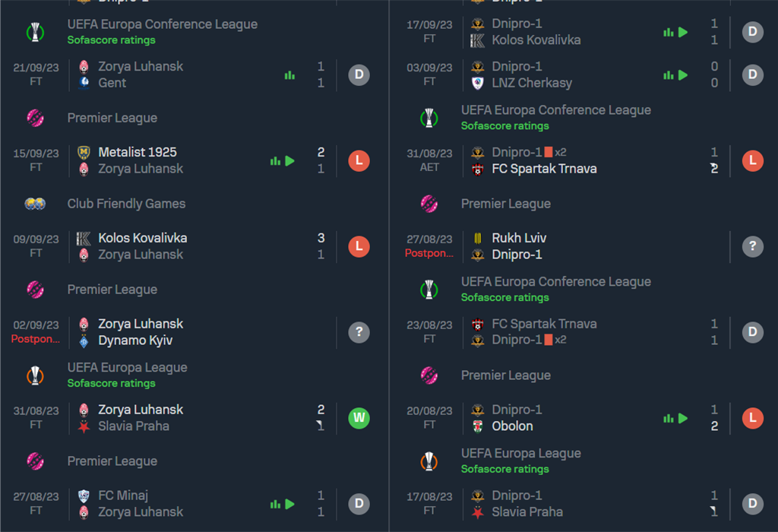Click the Club Friendly Games globe icon
The image size is (778, 532).
click(35, 204)
